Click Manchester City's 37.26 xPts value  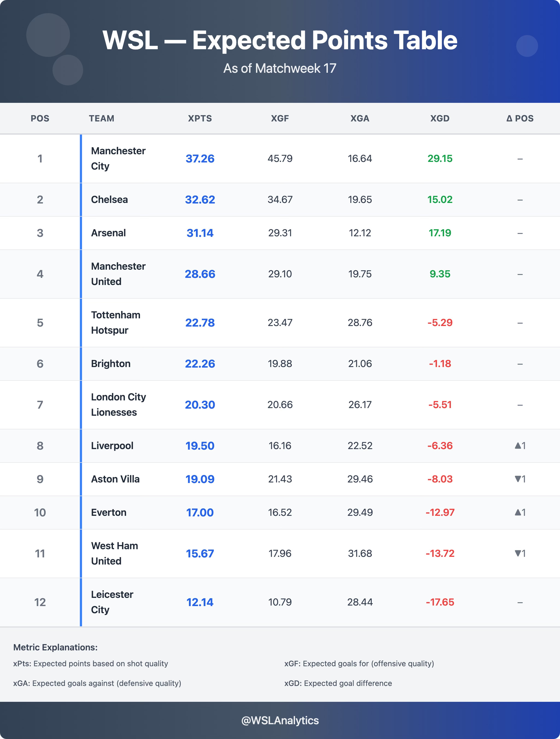coord(200,159)
